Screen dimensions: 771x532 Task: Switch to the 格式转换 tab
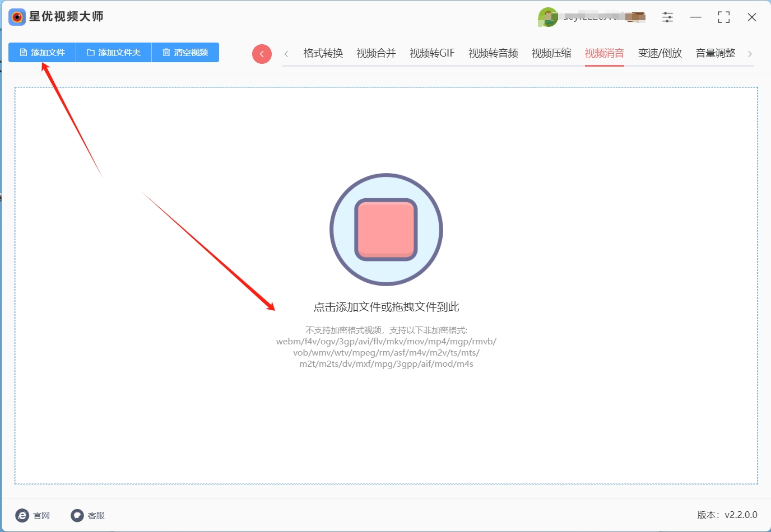[323, 53]
